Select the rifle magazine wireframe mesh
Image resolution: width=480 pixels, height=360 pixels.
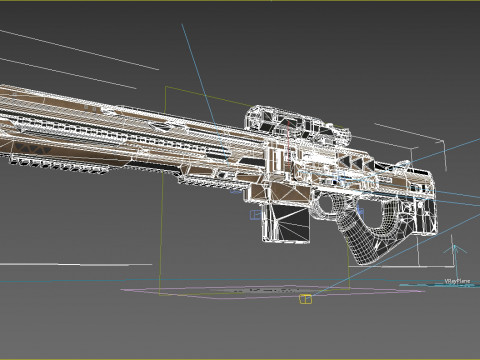pos(286,223)
